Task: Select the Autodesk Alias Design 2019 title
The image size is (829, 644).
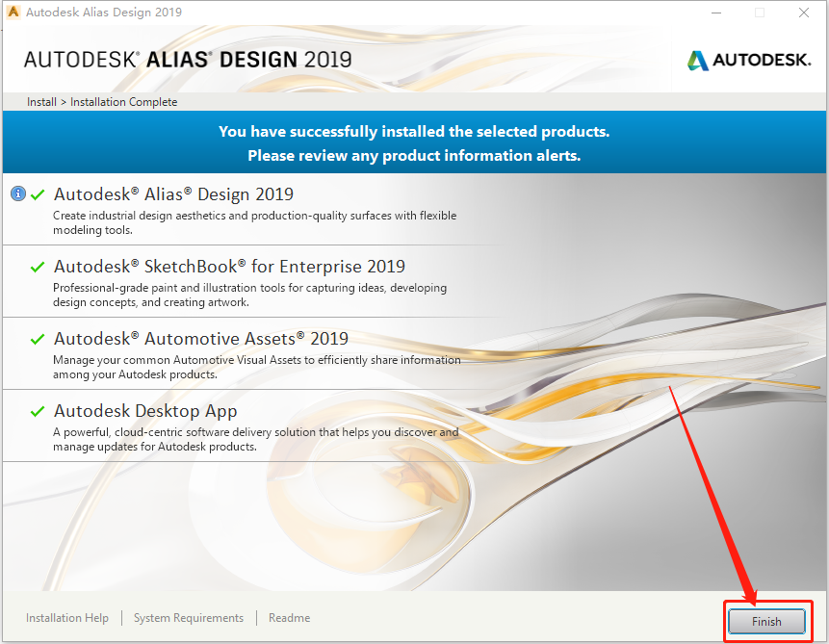Action: pyautogui.click(x=173, y=194)
